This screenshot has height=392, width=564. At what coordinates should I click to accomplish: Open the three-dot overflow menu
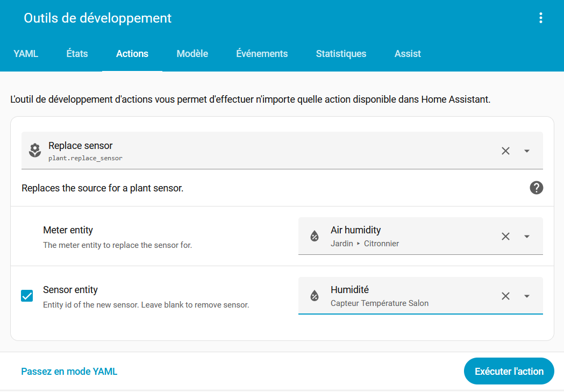541,18
